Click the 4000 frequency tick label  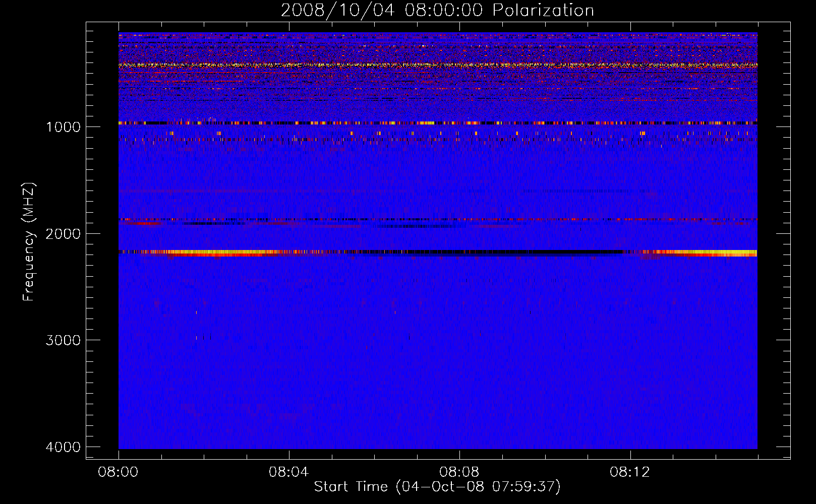(63, 447)
